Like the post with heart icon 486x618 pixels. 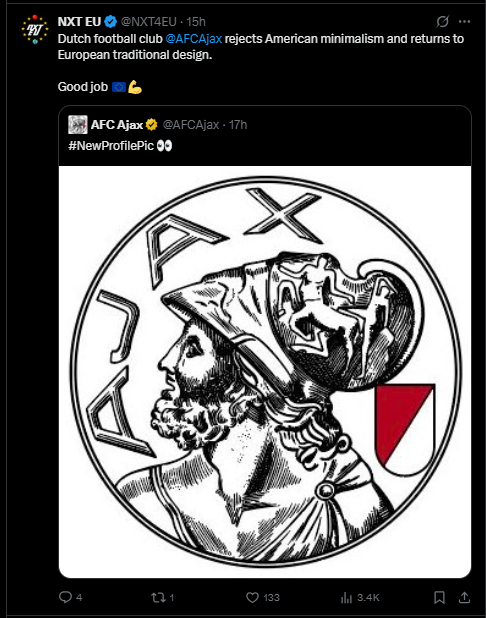point(252,598)
